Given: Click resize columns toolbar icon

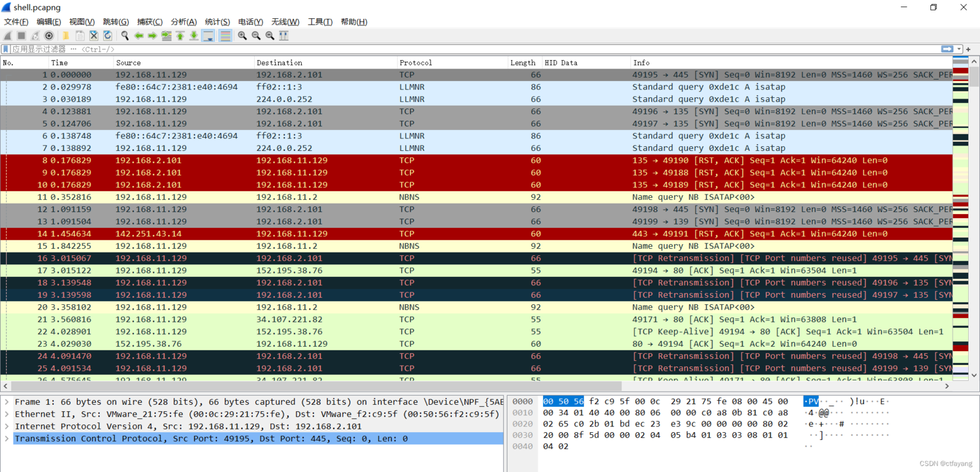Looking at the screenshot, I should [284, 36].
